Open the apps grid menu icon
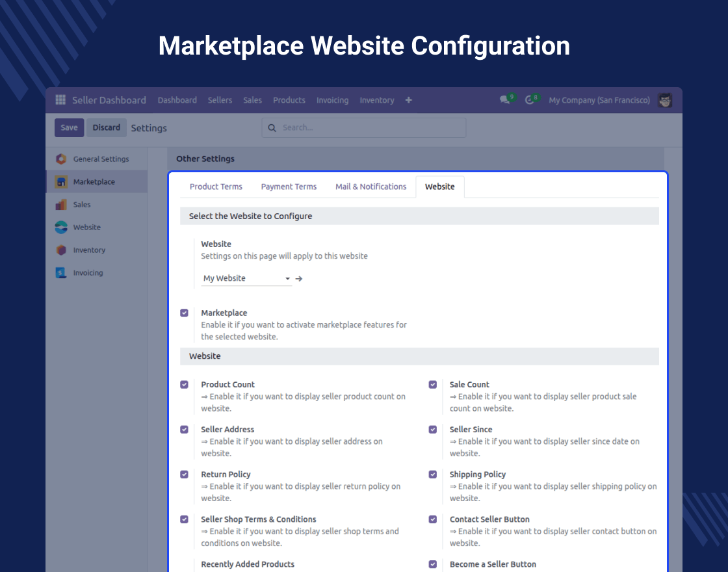This screenshot has width=728, height=572. pyautogui.click(x=60, y=99)
